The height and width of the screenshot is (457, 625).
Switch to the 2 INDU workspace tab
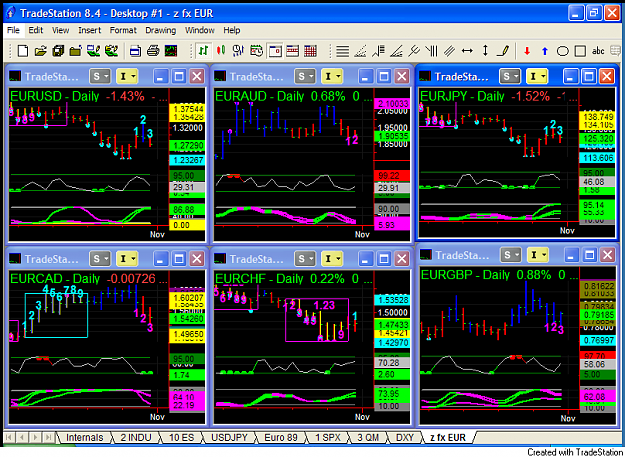point(136,437)
